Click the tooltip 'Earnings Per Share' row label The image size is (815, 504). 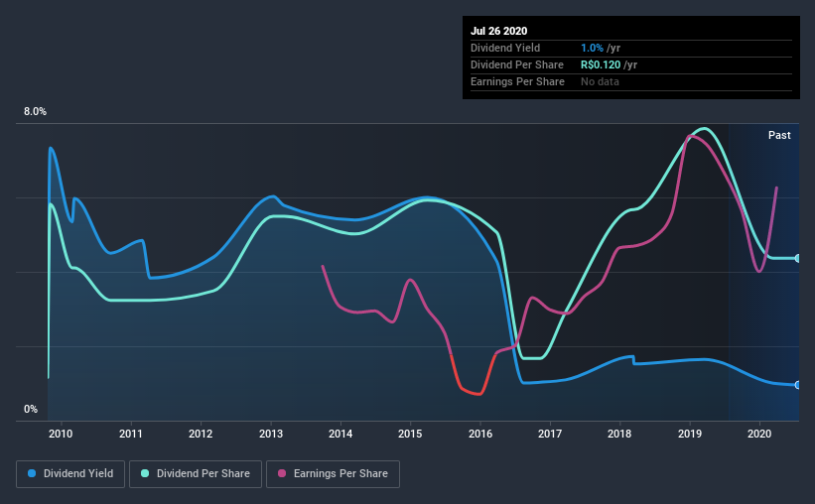(518, 81)
